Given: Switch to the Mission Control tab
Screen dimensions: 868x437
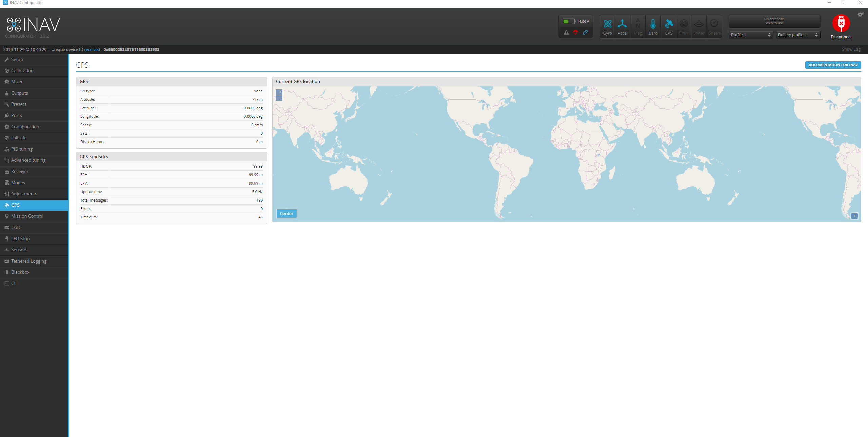Looking at the screenshot, I should point(27,216).
